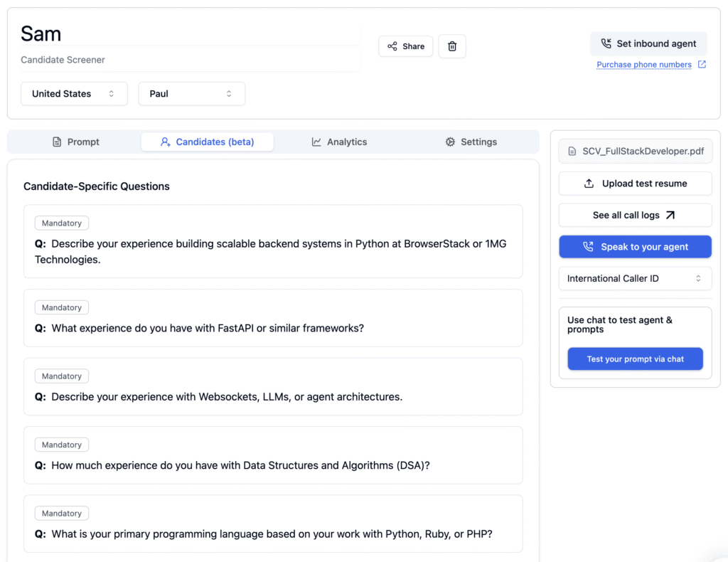This screenshot has height=562, width=728.
Task: Open See all call logs
Action: pos(635,215)
